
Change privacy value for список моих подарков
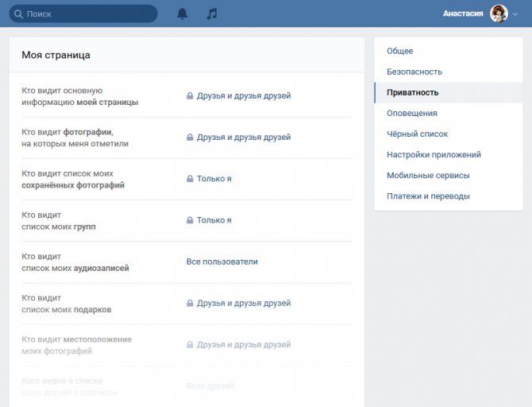(x=244, y=303)
